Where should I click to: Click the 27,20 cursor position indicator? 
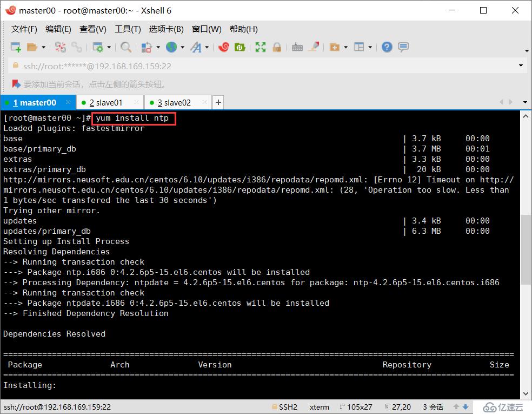point(398,407)
